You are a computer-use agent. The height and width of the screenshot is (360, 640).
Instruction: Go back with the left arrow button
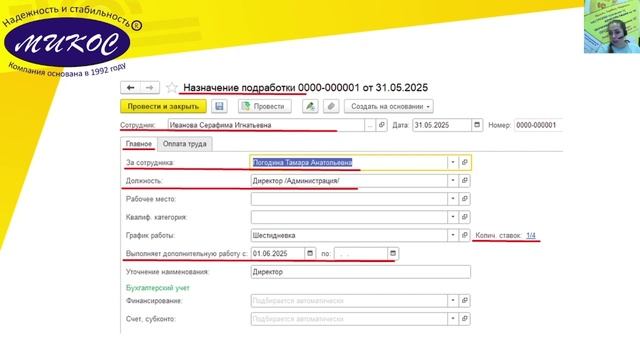point(130,88)
